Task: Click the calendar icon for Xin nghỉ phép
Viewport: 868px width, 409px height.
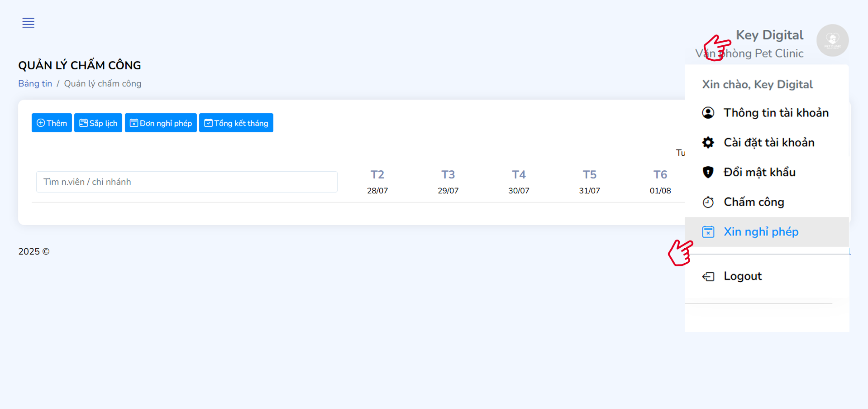Action: point(708,232)
